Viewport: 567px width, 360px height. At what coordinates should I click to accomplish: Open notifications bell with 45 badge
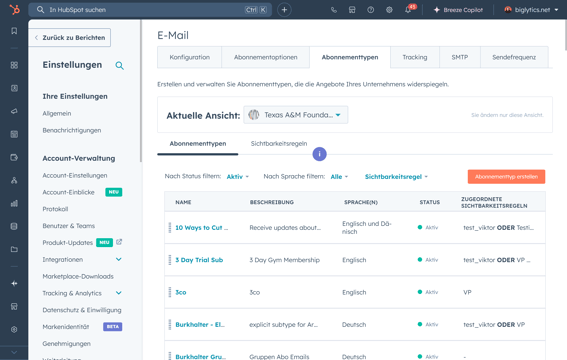[409, 9]
